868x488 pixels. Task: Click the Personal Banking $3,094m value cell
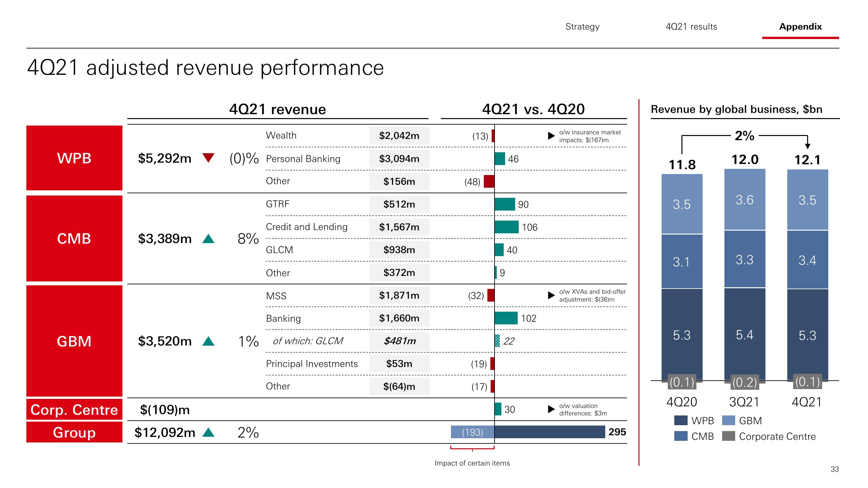click(x=399, y=159)
